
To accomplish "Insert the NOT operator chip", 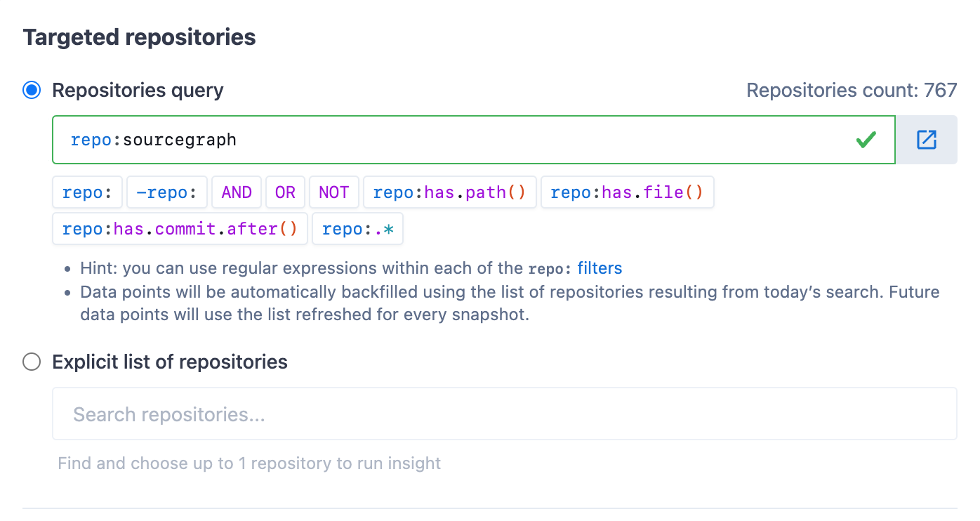I will (x=334, y=192).
